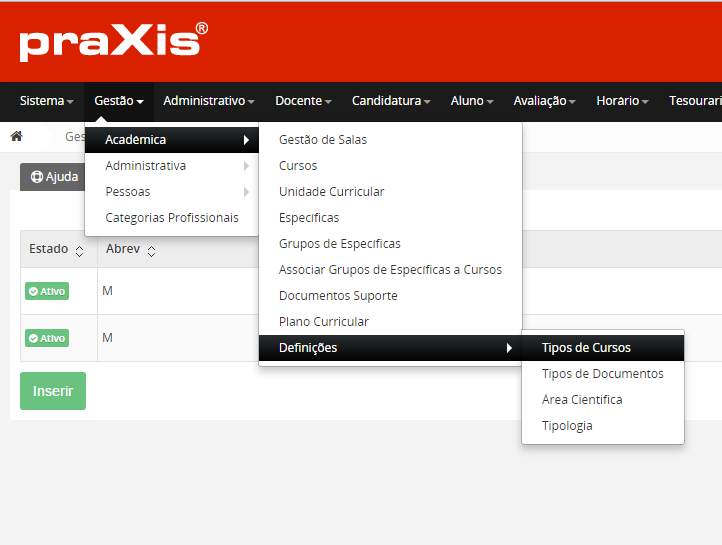Sort by the Abrev column arrows

(x=151, y=251)
